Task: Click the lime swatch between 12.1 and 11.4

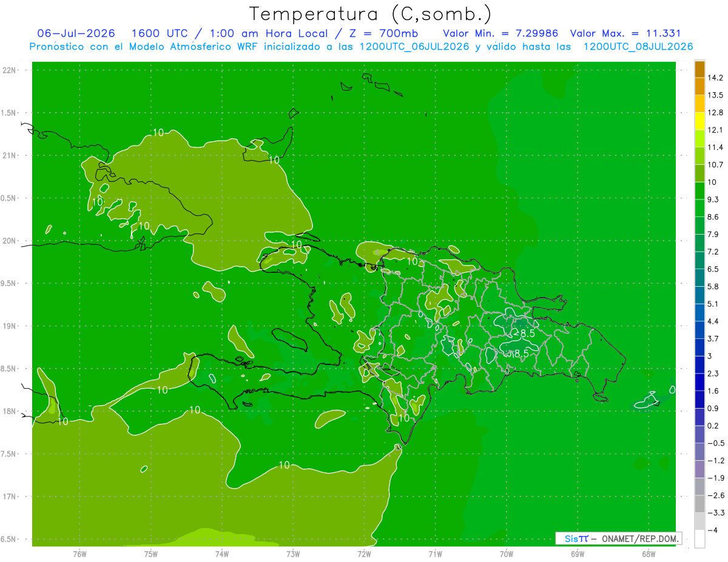Action: 699,139
